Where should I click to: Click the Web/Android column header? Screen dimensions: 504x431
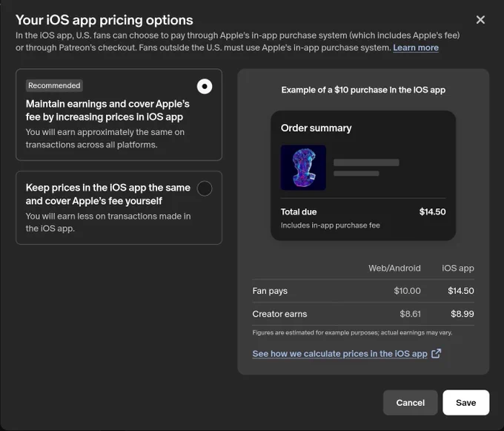point(394,269)
